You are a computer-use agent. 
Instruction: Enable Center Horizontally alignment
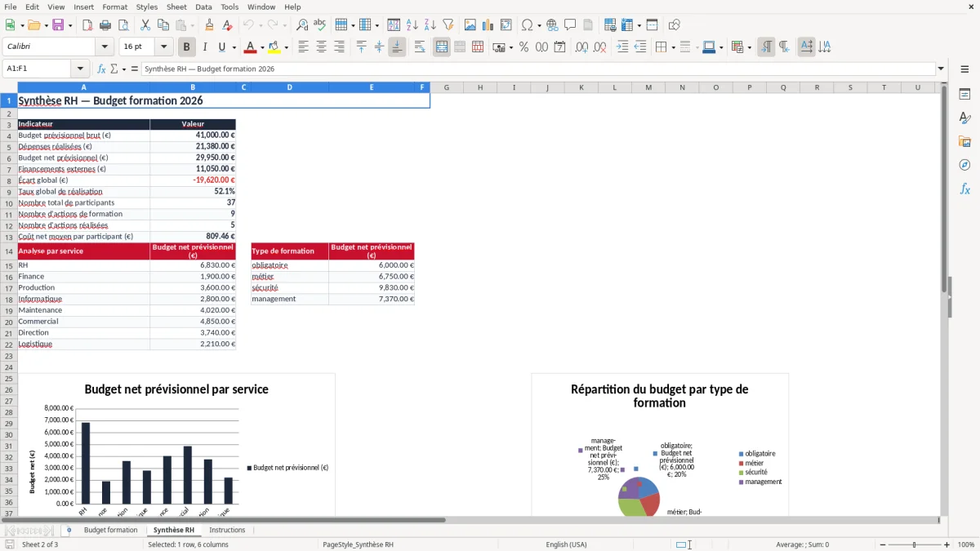pos(321,47)
